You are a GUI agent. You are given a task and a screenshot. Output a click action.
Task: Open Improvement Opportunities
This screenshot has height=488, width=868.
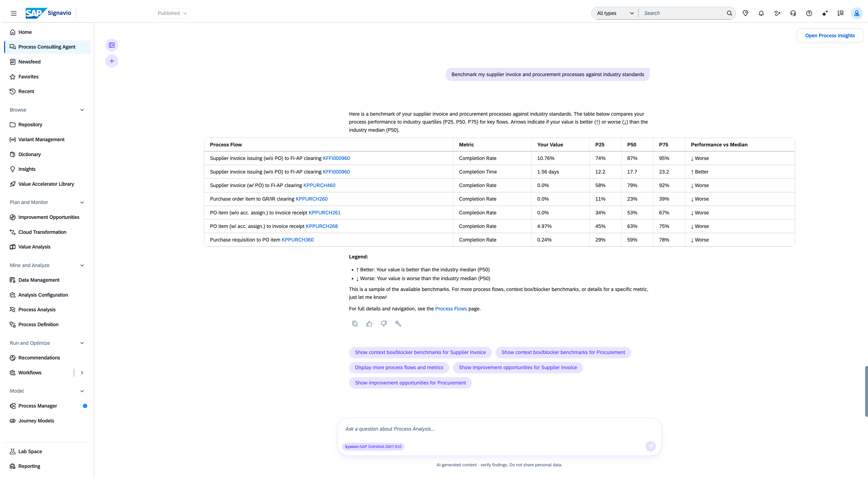(x=47, y=217)
